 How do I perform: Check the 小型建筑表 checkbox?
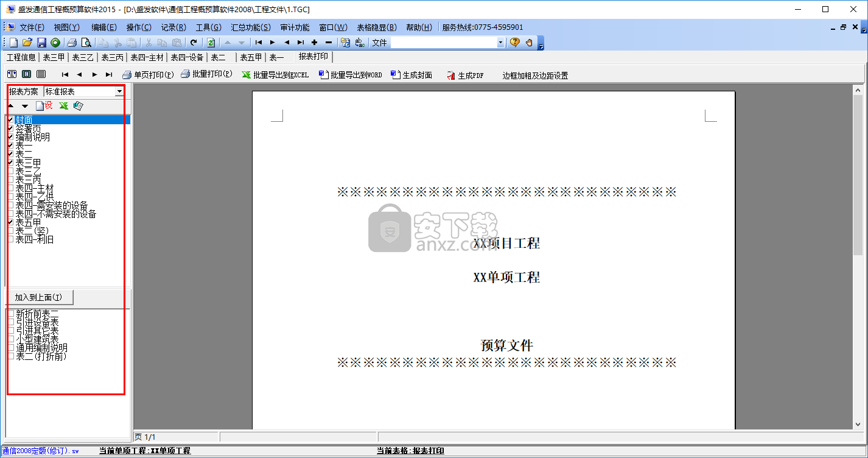pos(10,339)
